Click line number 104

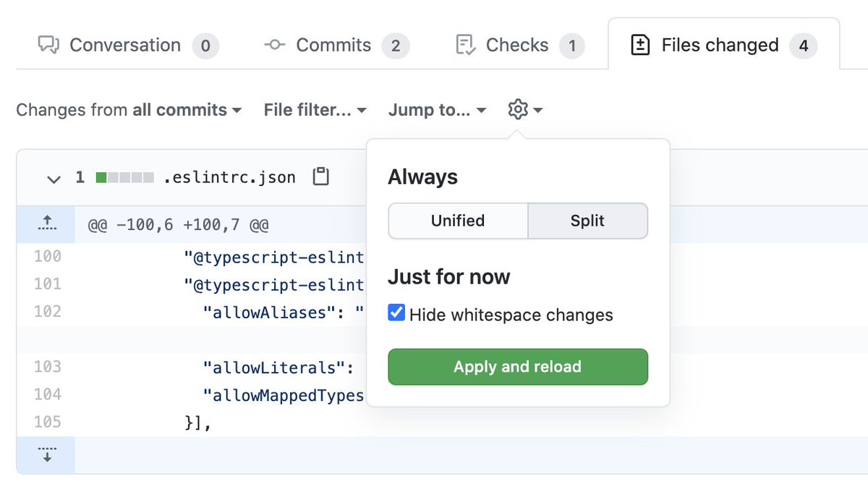point(47,394)
